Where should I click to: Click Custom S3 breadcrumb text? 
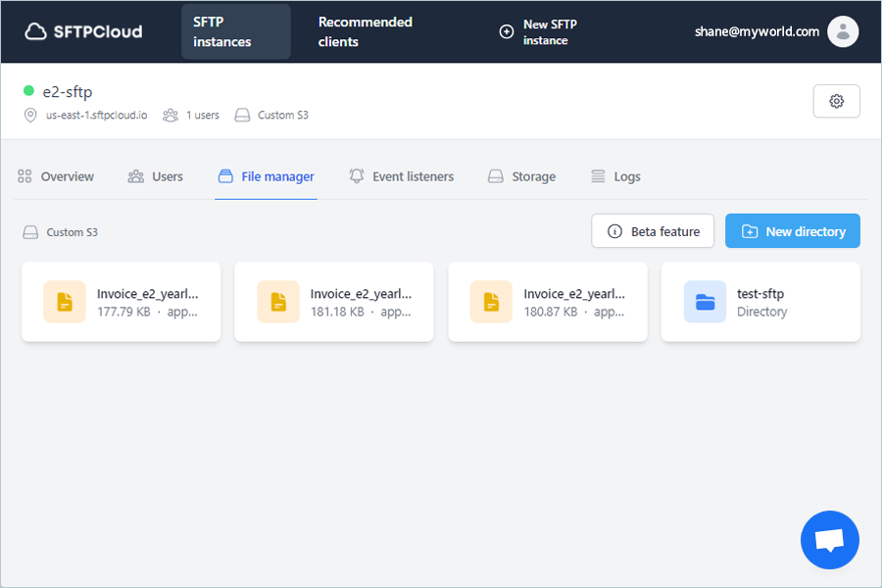pos(72,232)
